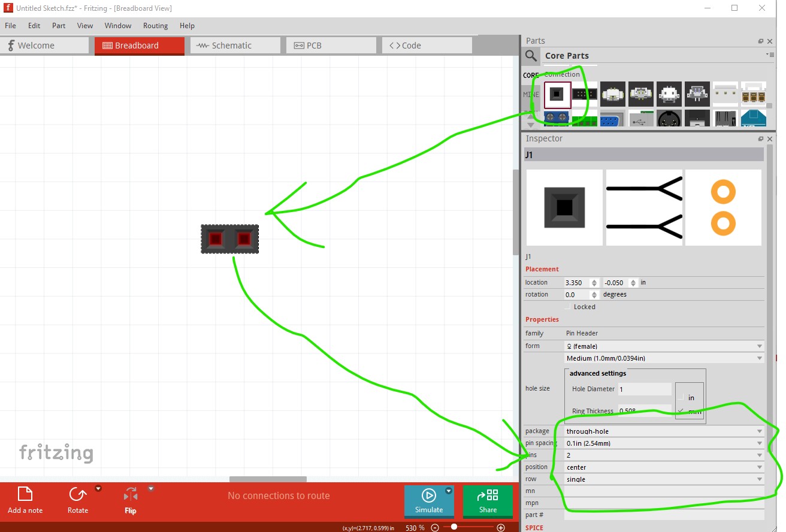Open Rotate options dropdown arrow

point(98,488)
